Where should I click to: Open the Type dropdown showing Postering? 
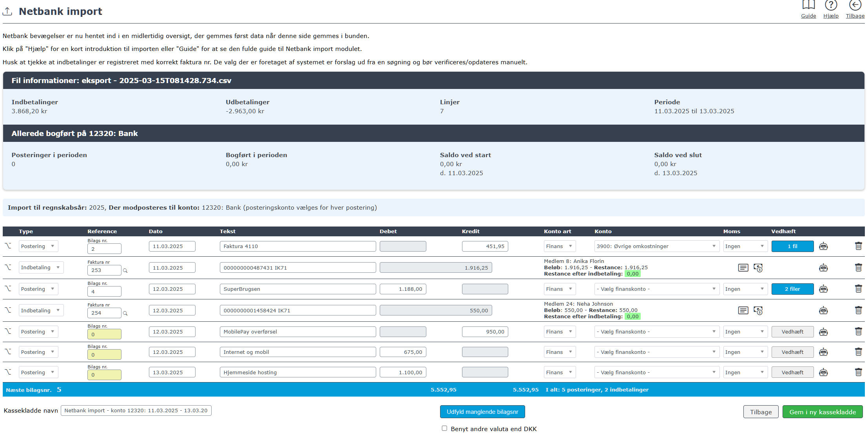point(38,246)
